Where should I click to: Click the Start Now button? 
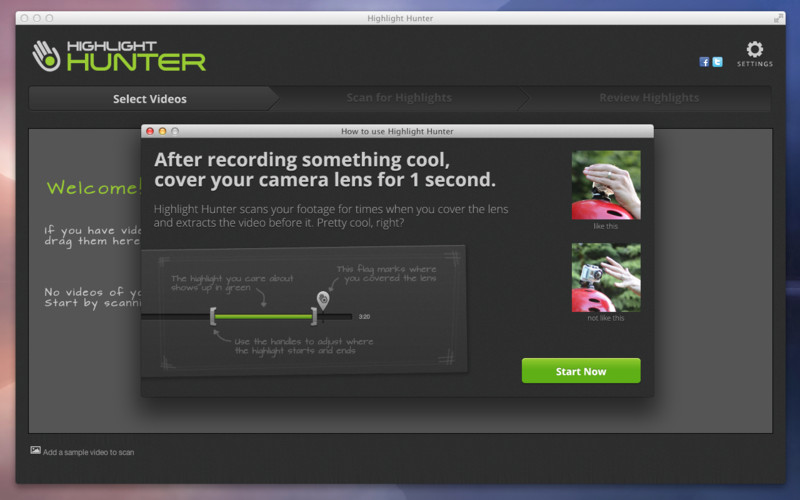[x=581, y=371]
